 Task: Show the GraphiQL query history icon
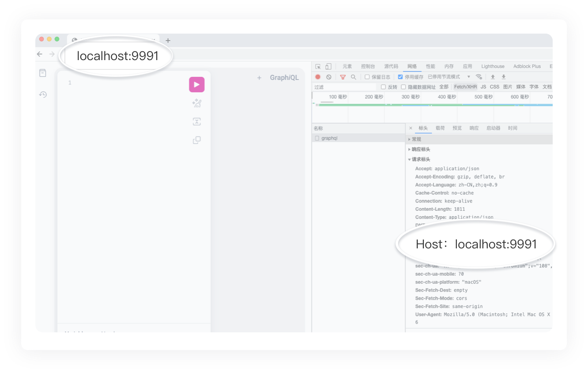43,94
